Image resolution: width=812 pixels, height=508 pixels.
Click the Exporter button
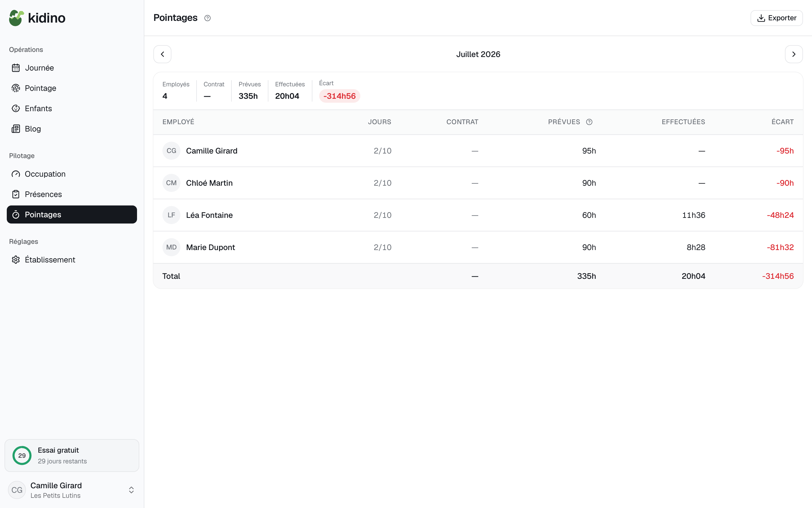tap(776, 18)
